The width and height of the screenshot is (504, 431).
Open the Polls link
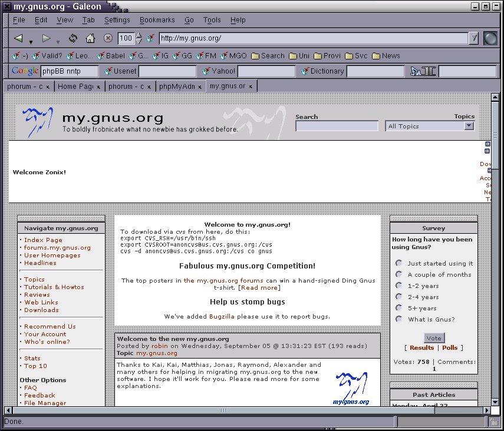coord(450,347)
